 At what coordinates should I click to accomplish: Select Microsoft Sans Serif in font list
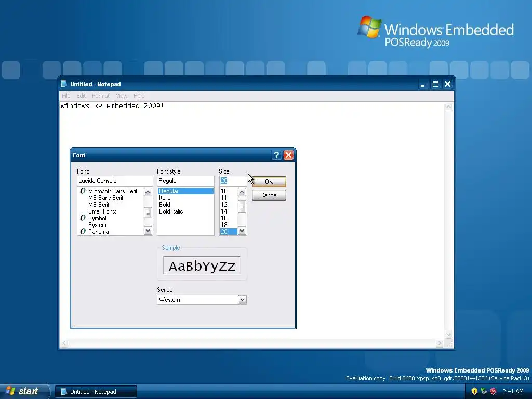click(x=113, y=191)
